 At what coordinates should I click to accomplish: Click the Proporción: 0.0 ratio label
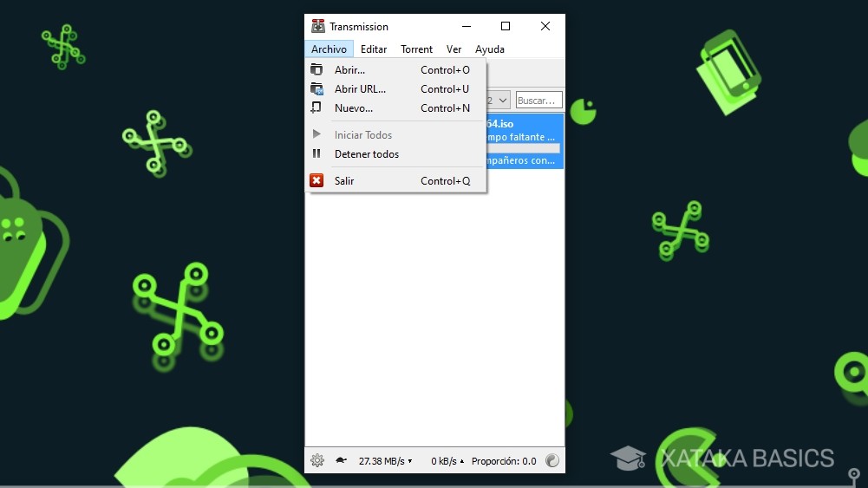(504, 462)
